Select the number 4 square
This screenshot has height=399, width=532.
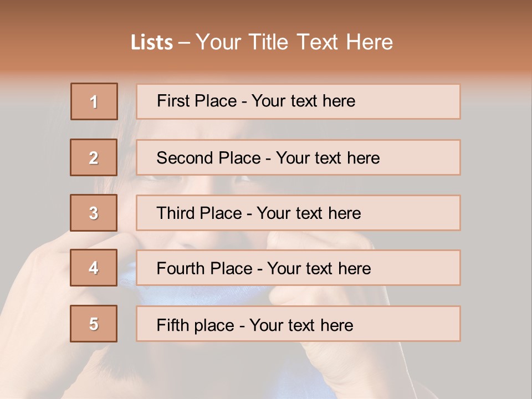(x=94, y=268)
